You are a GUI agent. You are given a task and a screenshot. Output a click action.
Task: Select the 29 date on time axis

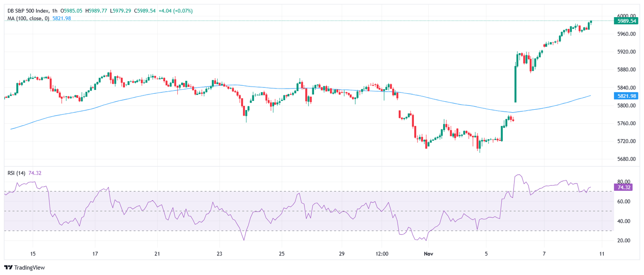342,254
